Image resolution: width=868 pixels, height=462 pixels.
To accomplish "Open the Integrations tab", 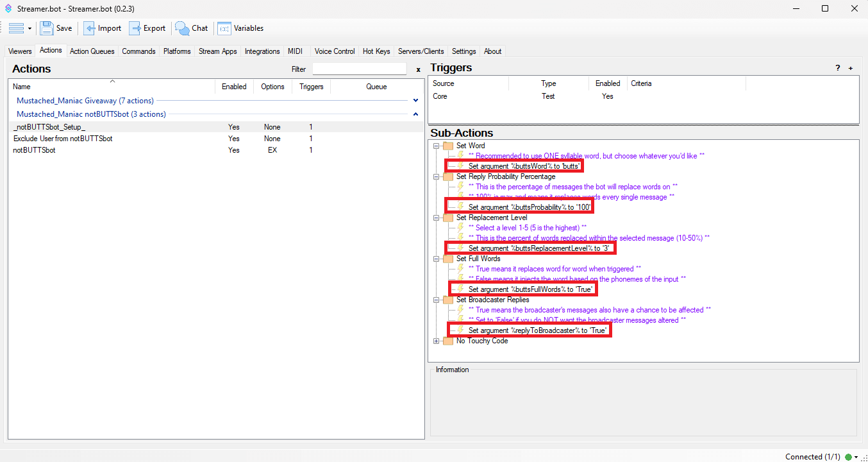I will click(262, 51).
